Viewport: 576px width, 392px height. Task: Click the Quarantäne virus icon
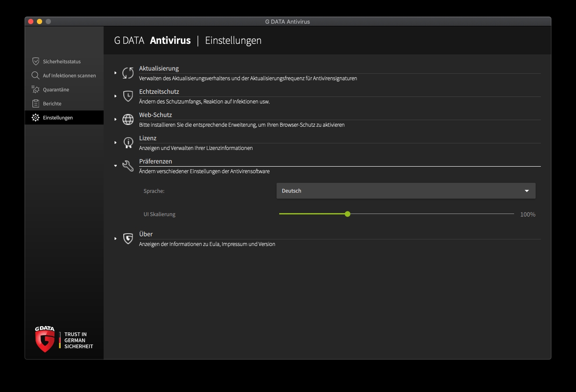pyautogui.click(x=36, y=89)
